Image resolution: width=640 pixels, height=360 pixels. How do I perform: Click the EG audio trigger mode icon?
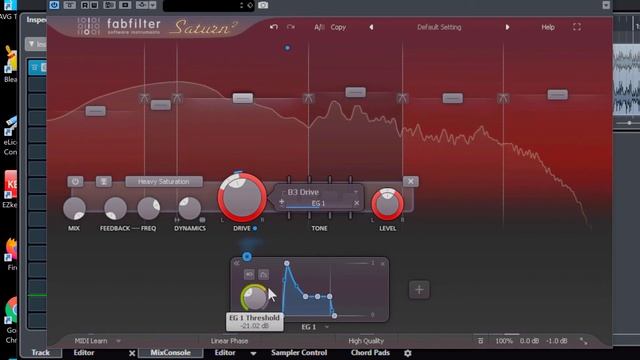tap(249, 274)
